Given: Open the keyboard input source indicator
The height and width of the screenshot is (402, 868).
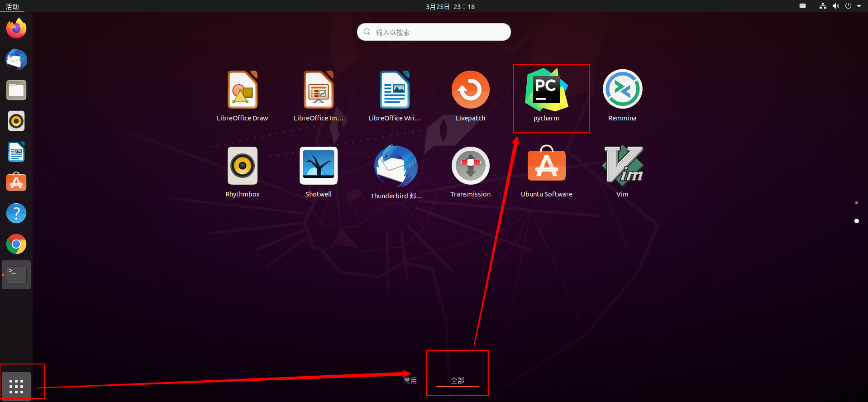Looking at the screenshot, I should (802, 6).
